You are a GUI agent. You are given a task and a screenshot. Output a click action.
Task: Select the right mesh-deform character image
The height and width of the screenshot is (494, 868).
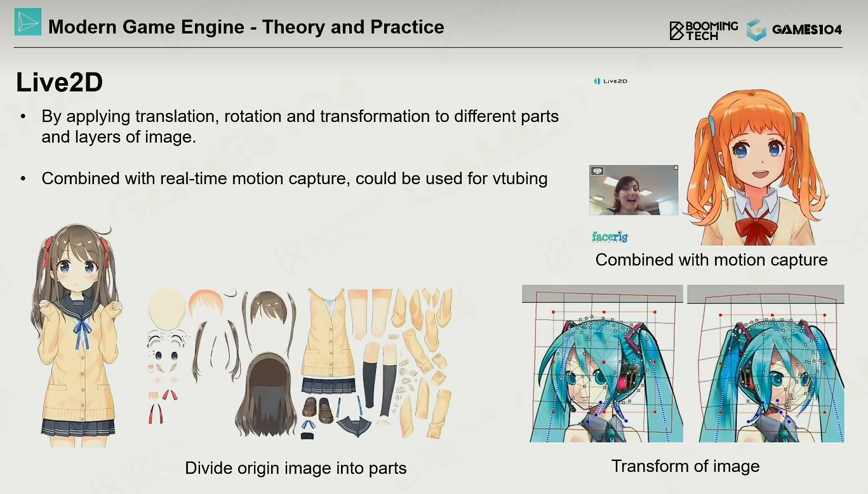tap(766, 363)
